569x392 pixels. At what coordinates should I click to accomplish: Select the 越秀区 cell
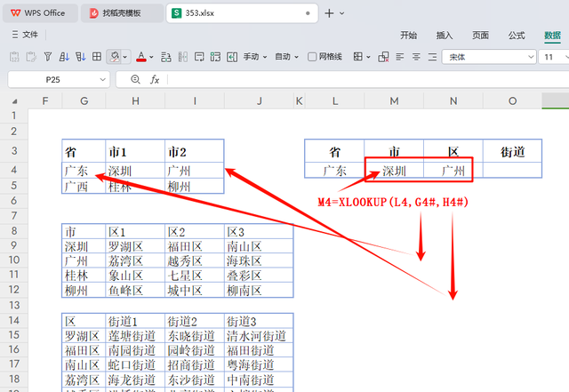[195, 260]
